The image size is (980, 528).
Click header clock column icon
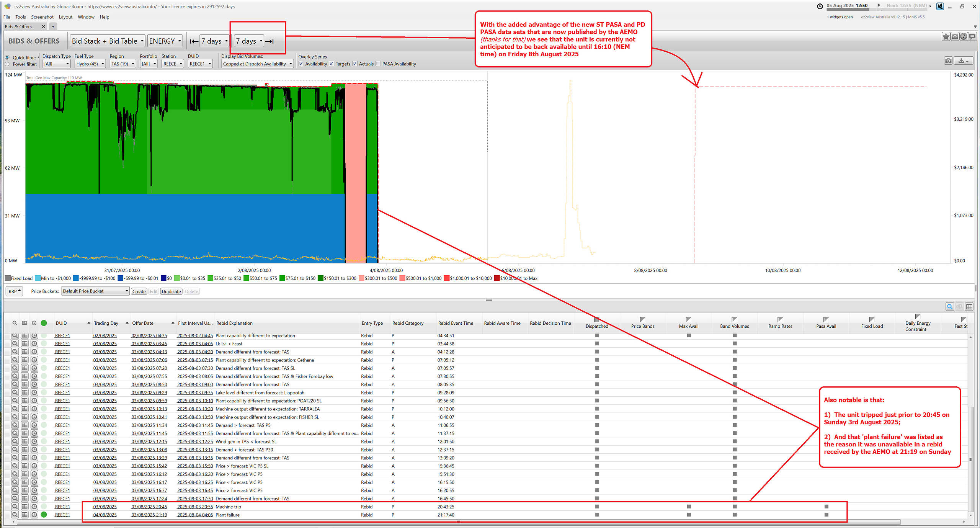(34, 323)
